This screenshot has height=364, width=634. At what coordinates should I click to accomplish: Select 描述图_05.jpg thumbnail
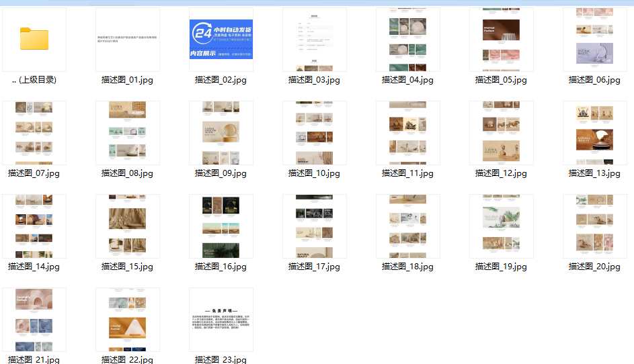tap(501, 40)
